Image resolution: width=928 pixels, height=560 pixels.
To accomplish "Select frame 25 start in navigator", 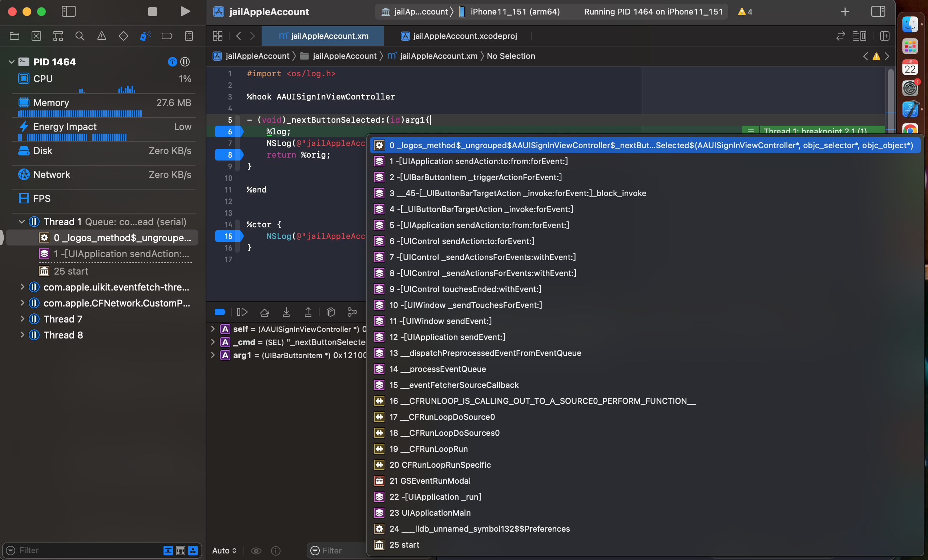I will 102,271.
